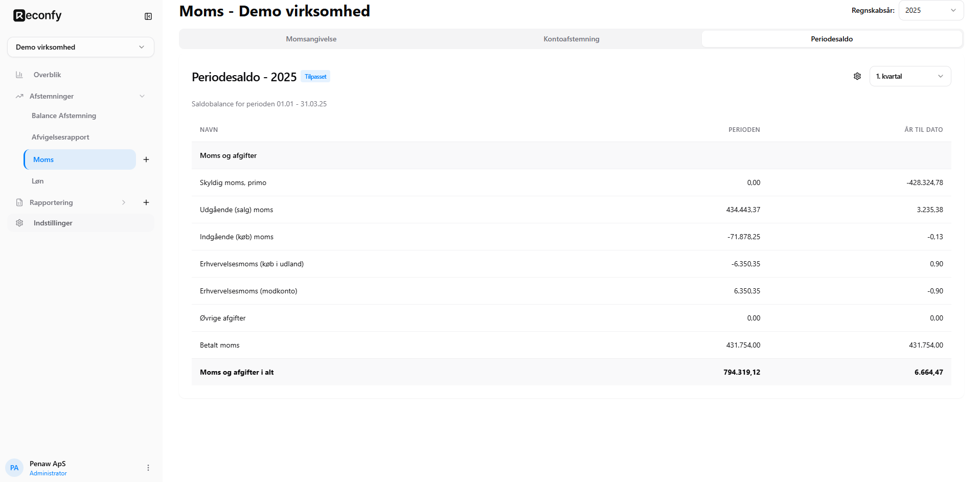Select Erhvervelsesmoms (modkonto) row
This screenshot has width=980, height=482.
572,291
